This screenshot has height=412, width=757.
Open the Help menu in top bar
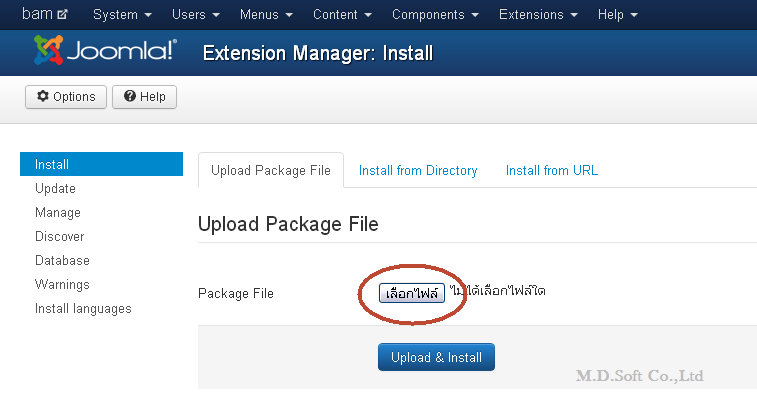[x=617, y=14]
